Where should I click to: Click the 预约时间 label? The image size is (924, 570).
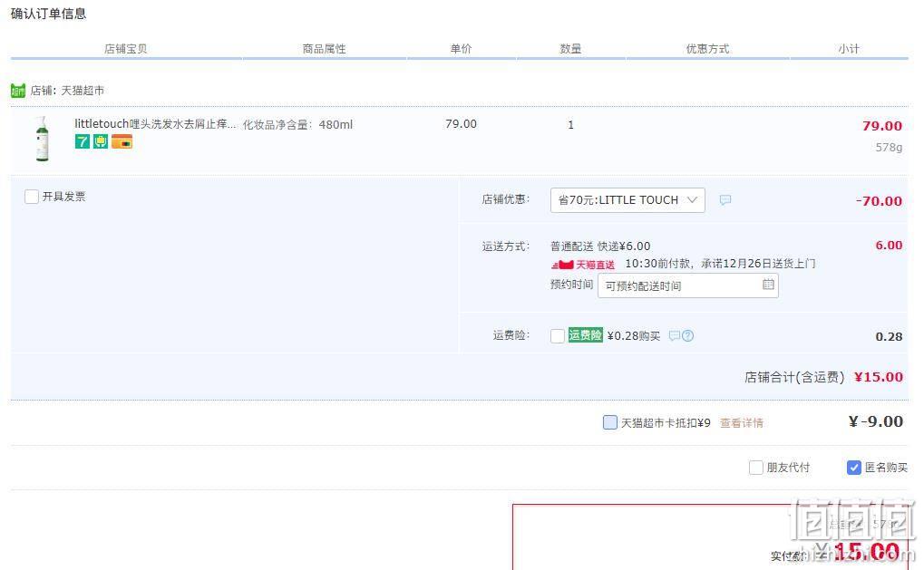pos(571,285)
